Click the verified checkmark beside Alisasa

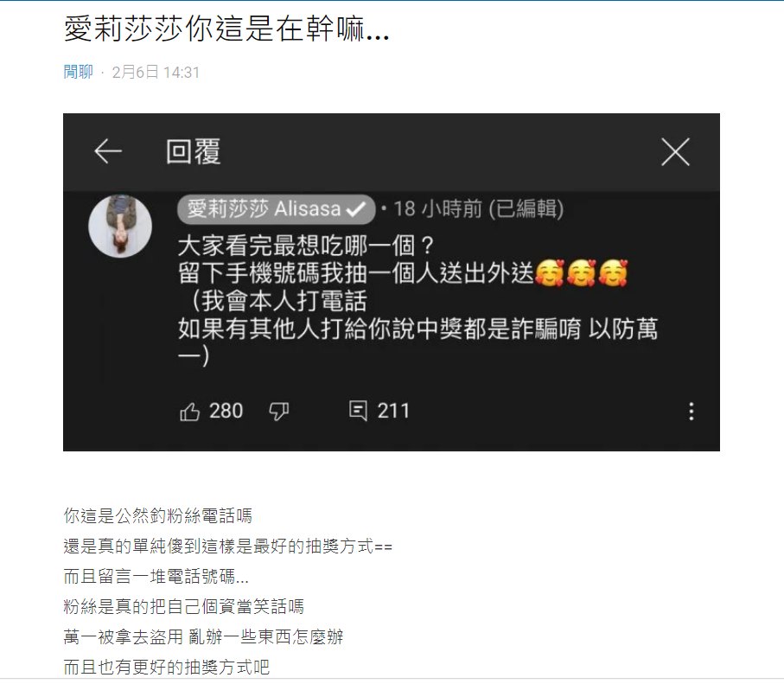point(356,209)
